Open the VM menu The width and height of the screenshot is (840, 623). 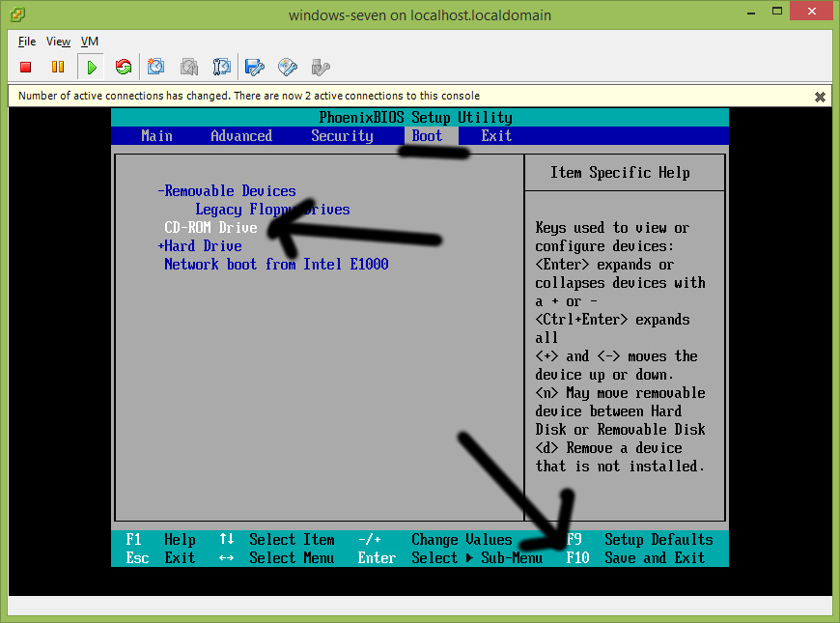click(x=90, y=42)
